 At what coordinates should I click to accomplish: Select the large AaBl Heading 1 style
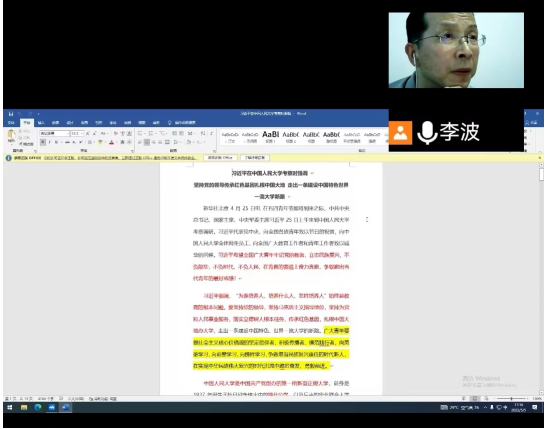click(271, 136)
